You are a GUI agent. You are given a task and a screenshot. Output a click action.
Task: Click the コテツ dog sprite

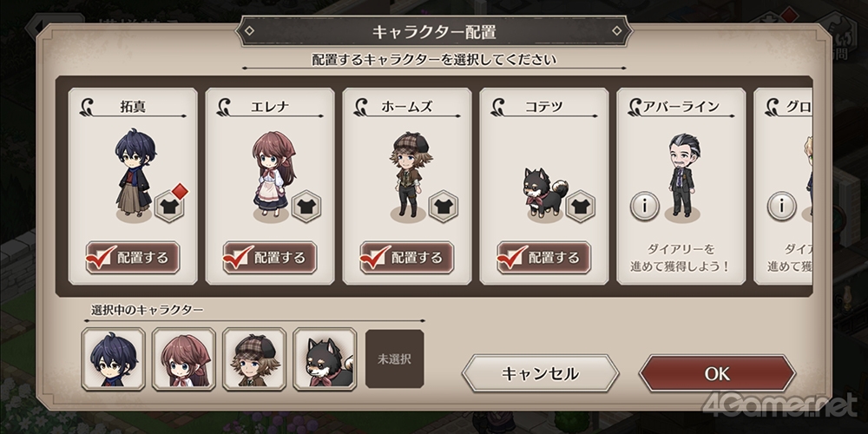pos(545,194)
